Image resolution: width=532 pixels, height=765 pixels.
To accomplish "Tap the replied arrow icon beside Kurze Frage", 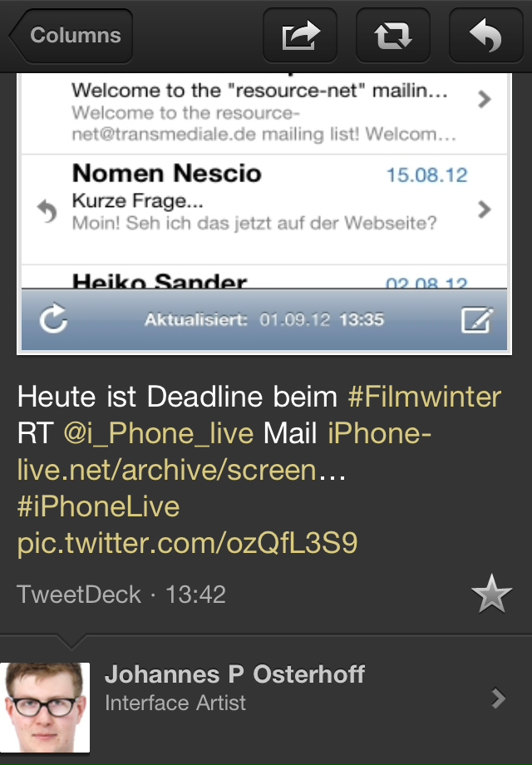I will pyautogui.click(x=47, y=211).
